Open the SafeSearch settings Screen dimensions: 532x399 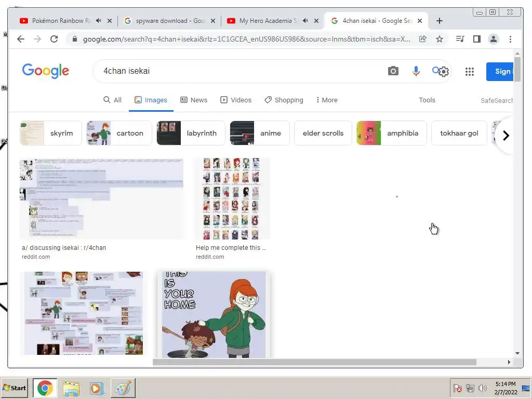click(496, 100)
